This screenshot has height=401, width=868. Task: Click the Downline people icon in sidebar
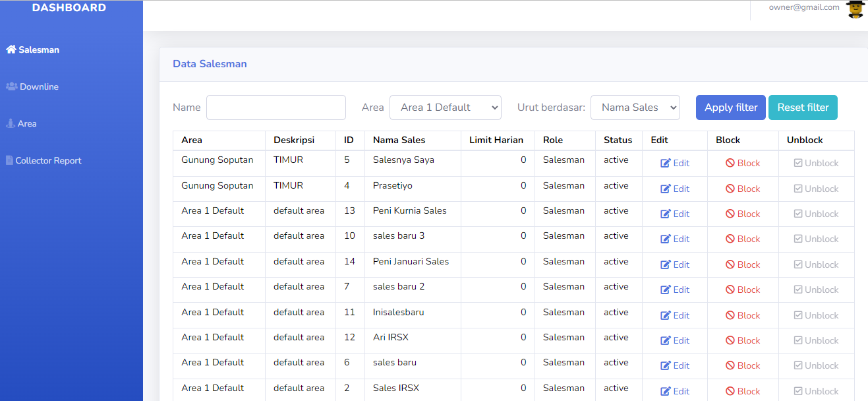[x=12, y=86]
